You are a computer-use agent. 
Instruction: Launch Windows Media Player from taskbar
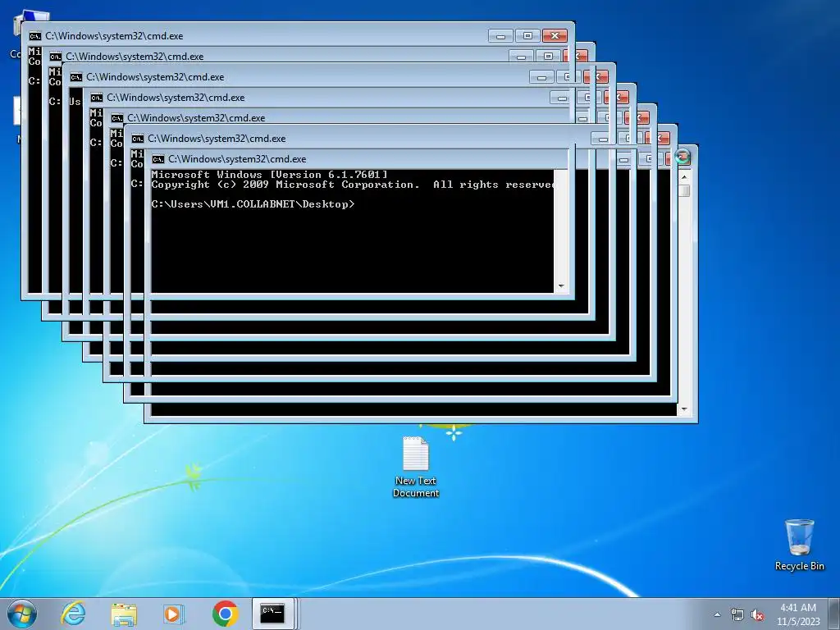173,614
